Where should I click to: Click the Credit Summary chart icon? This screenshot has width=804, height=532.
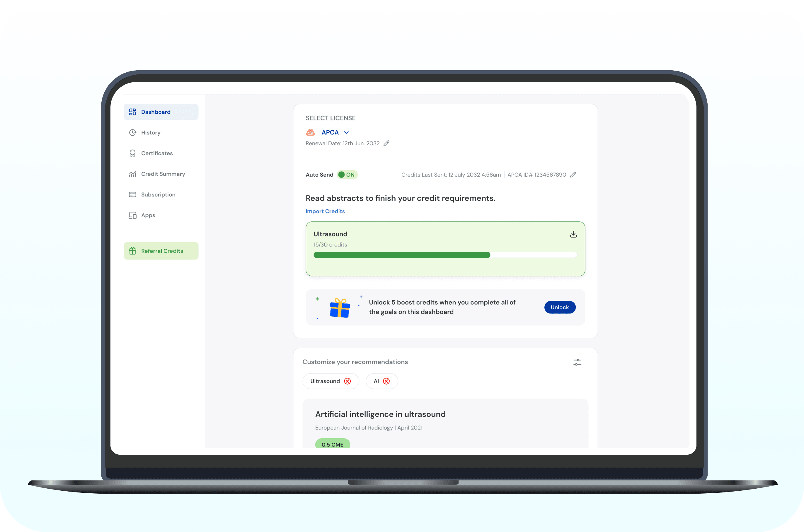point(132,174)
